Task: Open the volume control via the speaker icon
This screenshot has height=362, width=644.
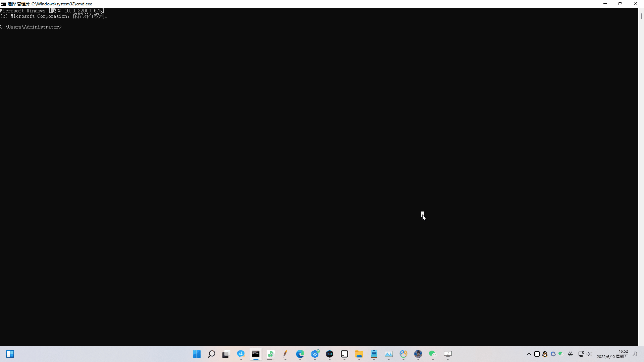Action: [x=589, y=354]
